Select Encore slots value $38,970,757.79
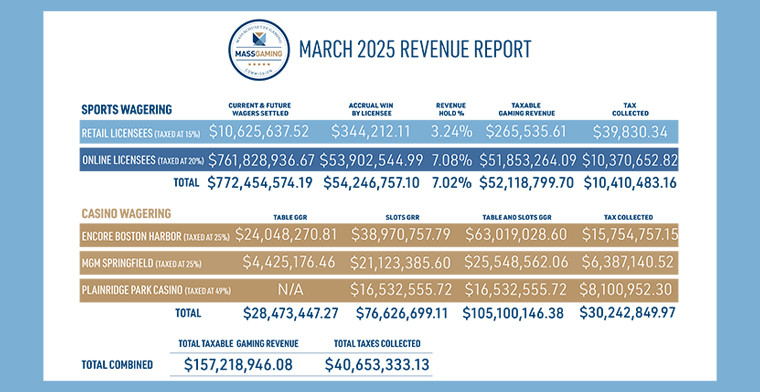This screenshot has height=392, width=760. pyautogui.click(x=400, y=235)
